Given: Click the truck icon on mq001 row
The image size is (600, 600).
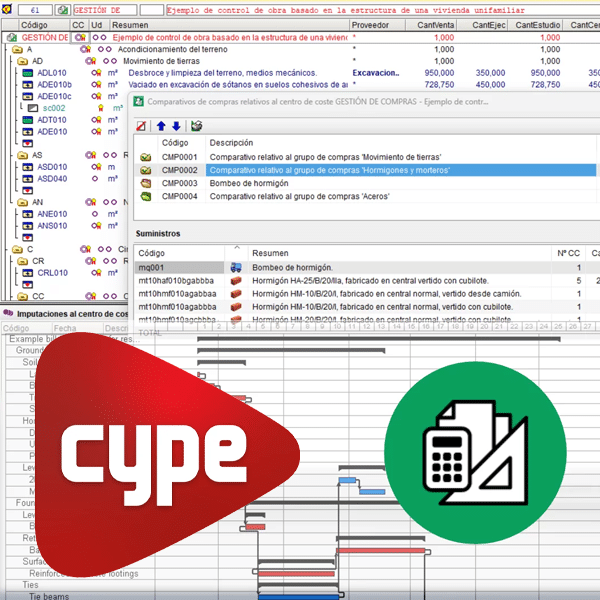Looking at the screenshot, I should [x=236, y=267].
